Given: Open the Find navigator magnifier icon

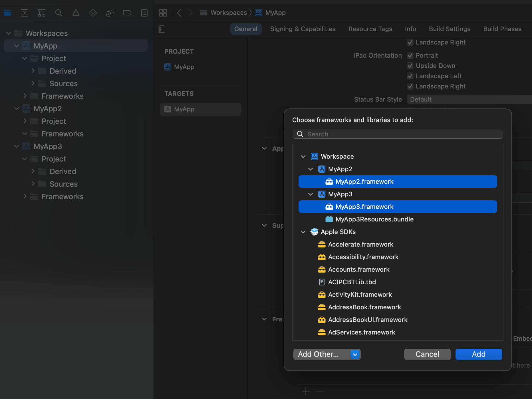Looking at the screenshot, I should pyautogui.click(x=59, y=13).
